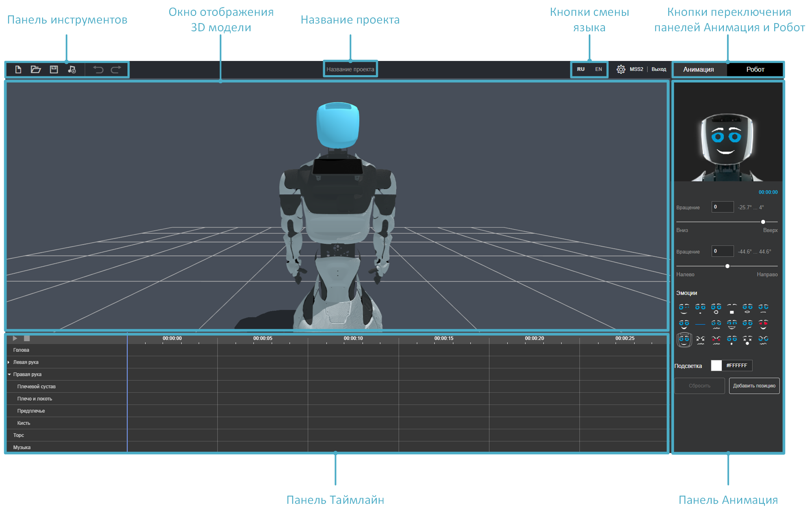Image resolution: width=812 pixels, height=514 pixels.
Task: Undo the last action
Action: (98, 69)
